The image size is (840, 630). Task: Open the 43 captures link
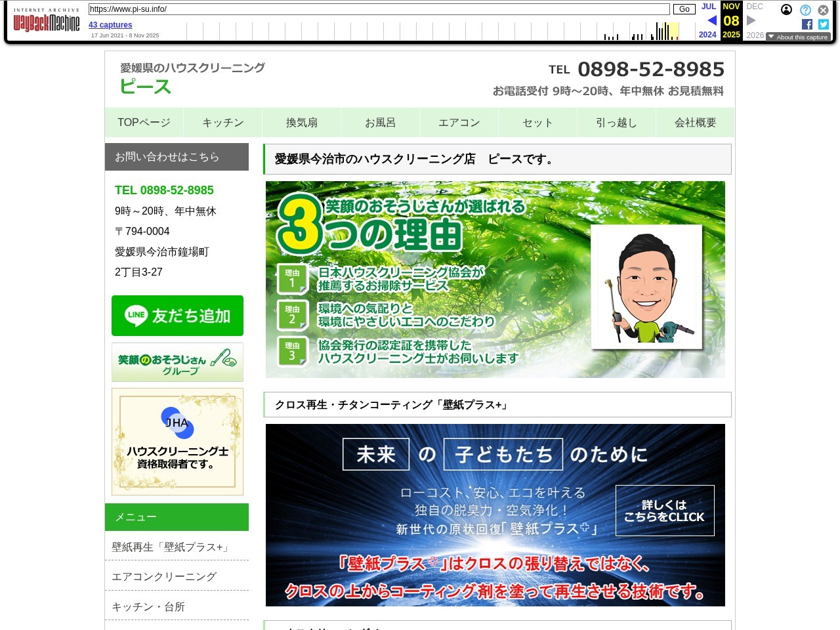[110, 25]
